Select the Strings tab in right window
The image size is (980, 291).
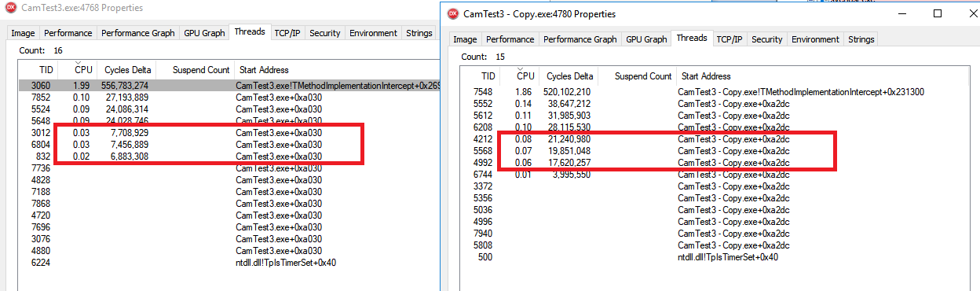861,39
